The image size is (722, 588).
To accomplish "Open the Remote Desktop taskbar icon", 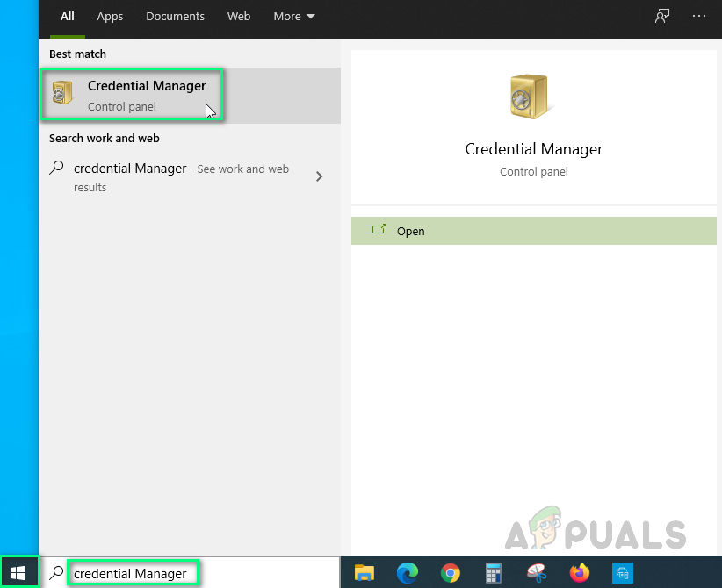I will pyautogui.click(x=623, y=573).
